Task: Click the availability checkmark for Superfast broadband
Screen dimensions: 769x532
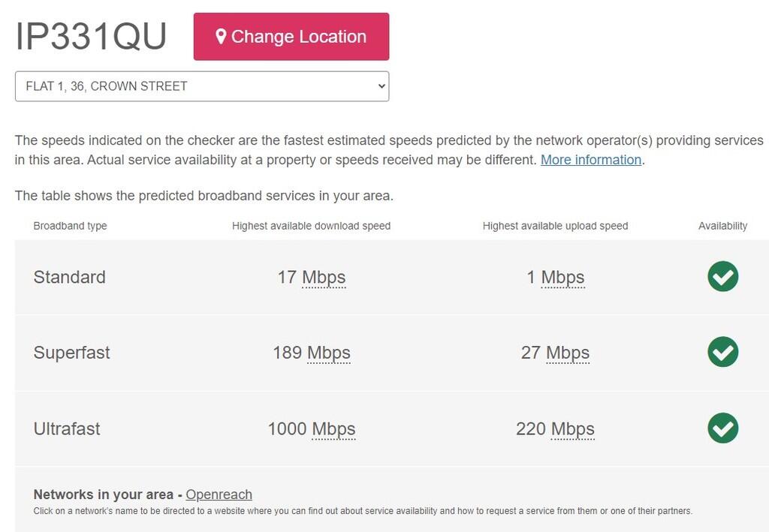Action: click(x=722, y=353)
